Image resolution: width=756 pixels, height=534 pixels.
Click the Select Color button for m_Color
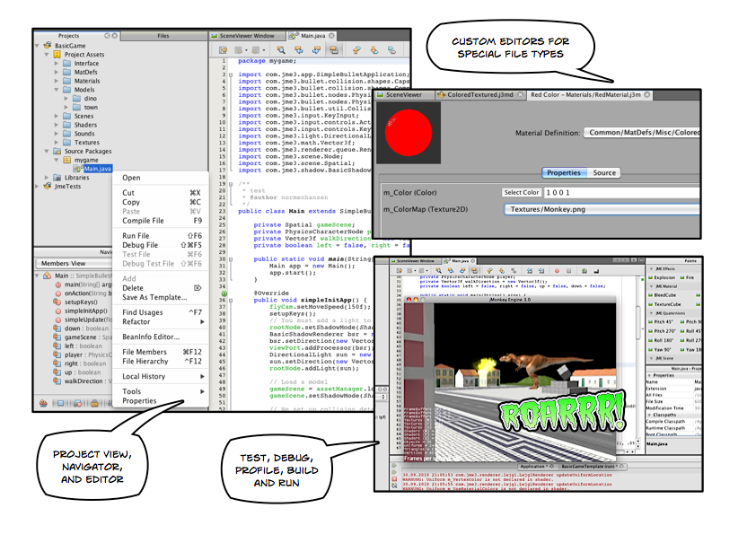522,192
